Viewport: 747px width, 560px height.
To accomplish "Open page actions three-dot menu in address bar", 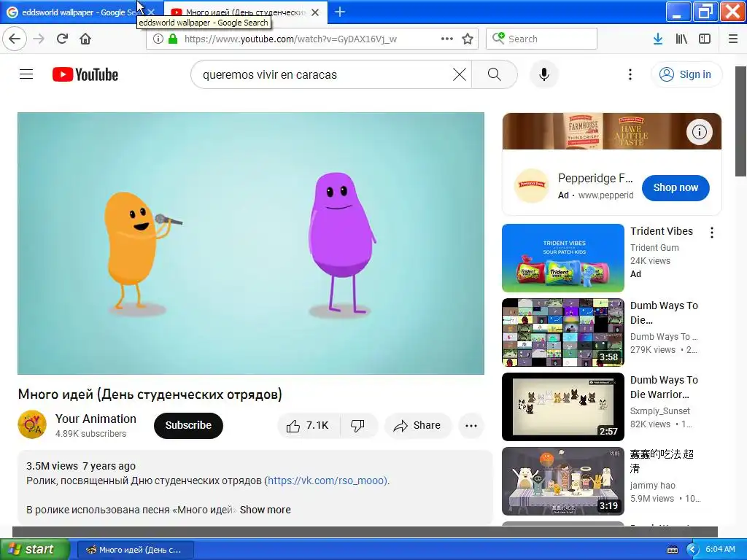I will [447, 39].
